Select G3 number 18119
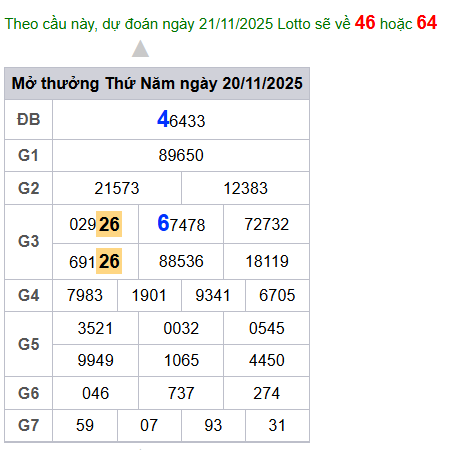 click(267, 261)
